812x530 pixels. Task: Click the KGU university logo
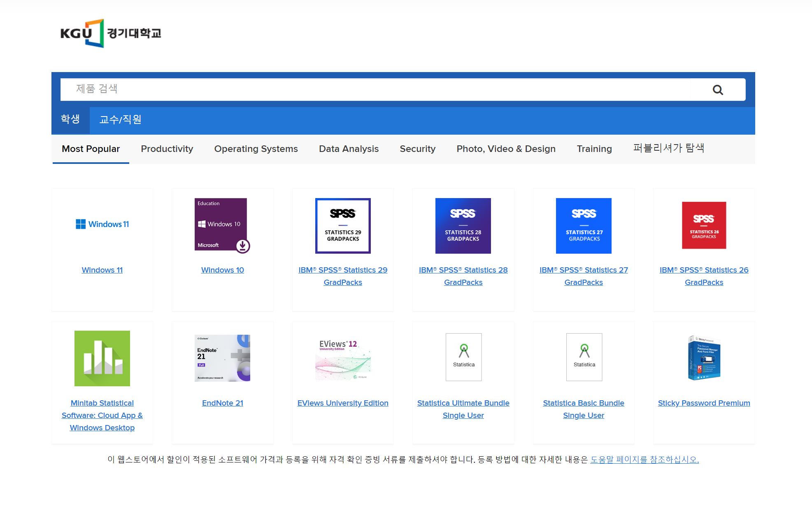pos(111,33)
